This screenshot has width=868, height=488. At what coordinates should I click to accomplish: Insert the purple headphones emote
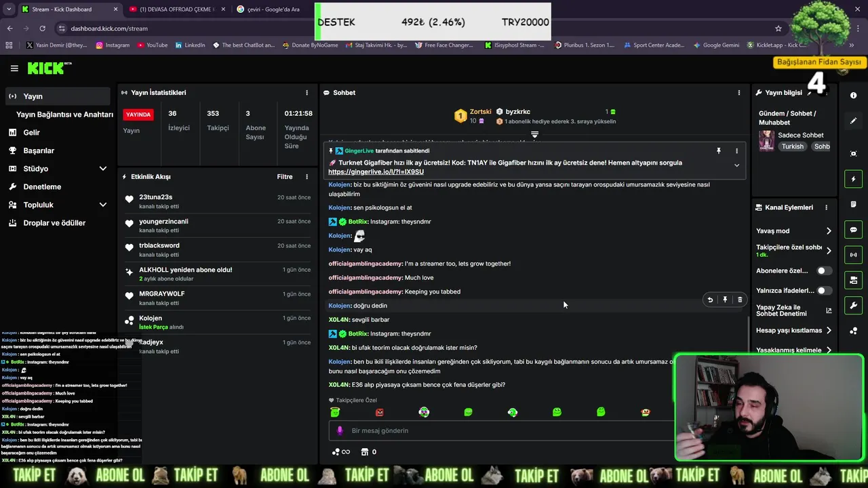point(424,412)
